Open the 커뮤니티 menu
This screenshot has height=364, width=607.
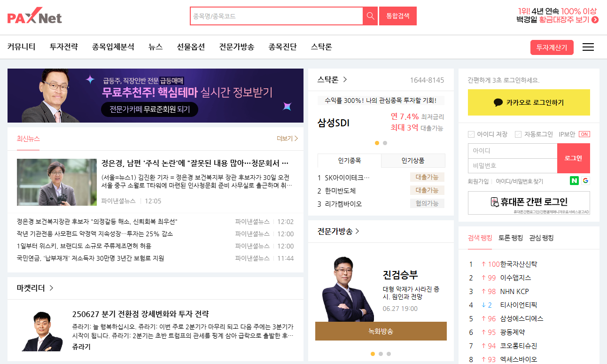coord(21,47)
